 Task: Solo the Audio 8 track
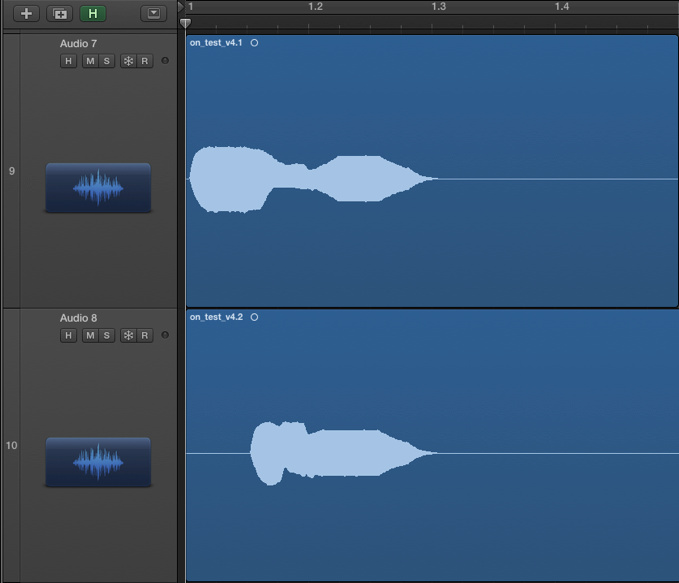point(107,335)
